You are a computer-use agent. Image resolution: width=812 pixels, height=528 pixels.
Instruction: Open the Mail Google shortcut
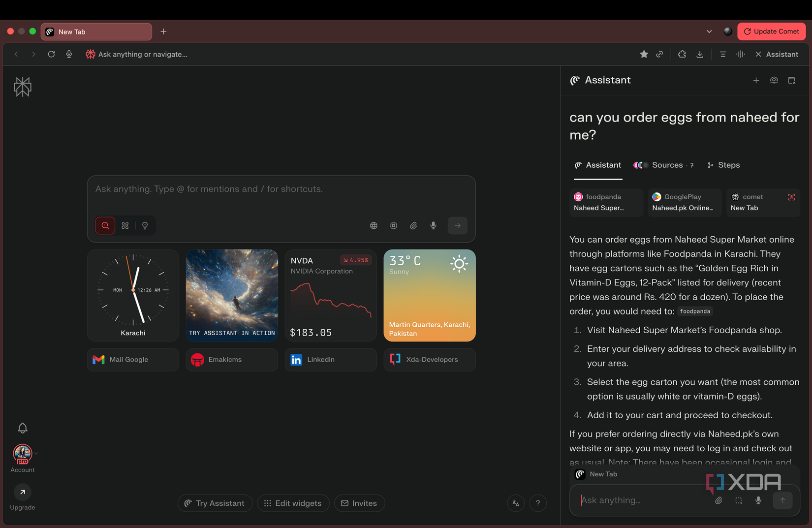coord(133,360)
